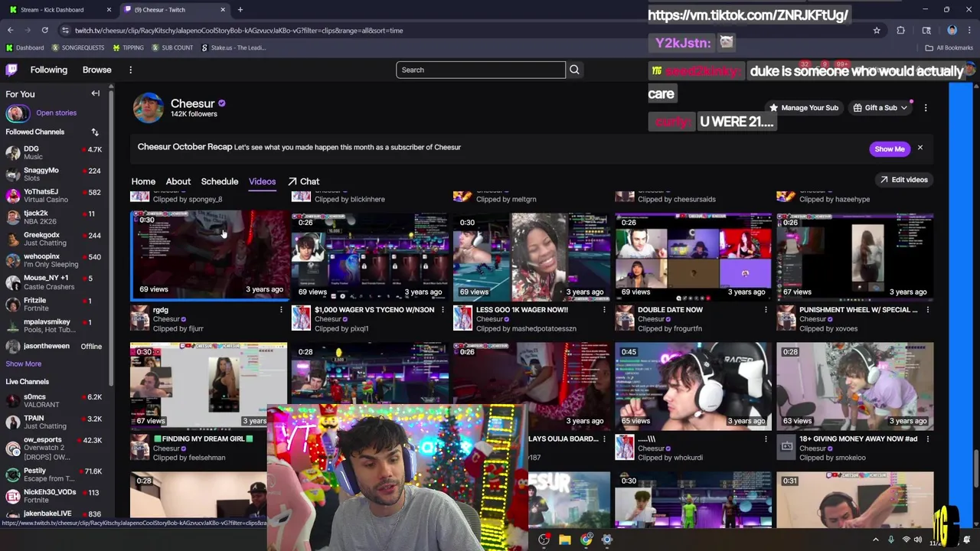Go to Following page
Viewport: 980px width, 551px height.
(x=49, y=70)
